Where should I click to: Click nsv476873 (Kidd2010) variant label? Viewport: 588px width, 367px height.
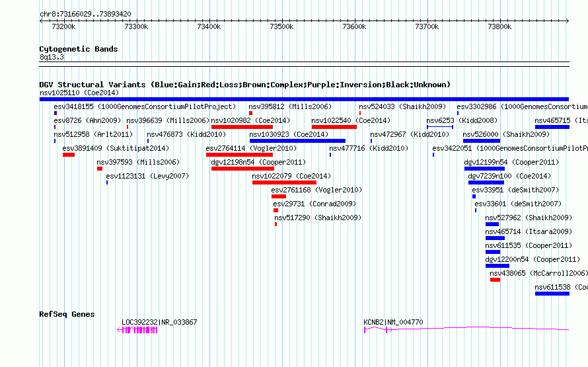[186, 134]
